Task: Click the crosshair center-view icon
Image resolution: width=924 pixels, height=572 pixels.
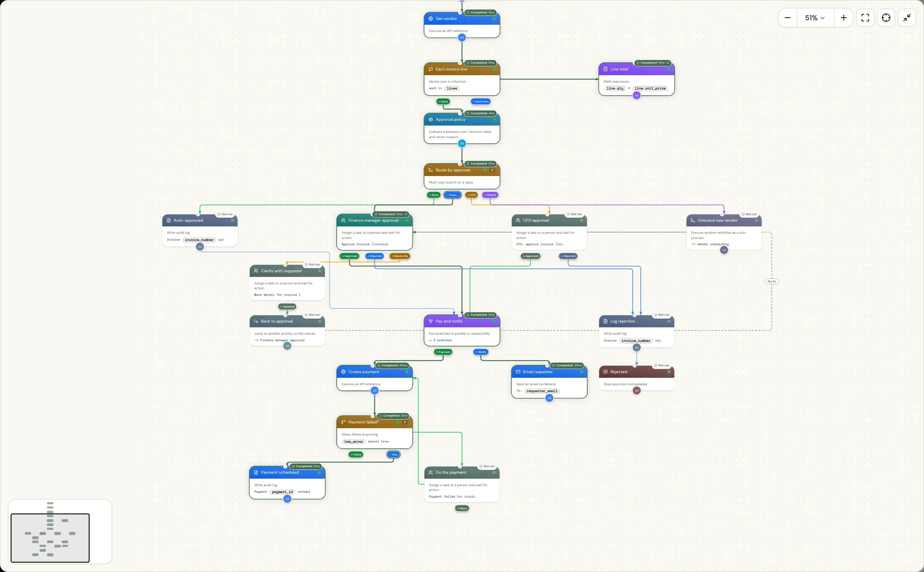Action: pyautogui.click(x=886, y=18)
